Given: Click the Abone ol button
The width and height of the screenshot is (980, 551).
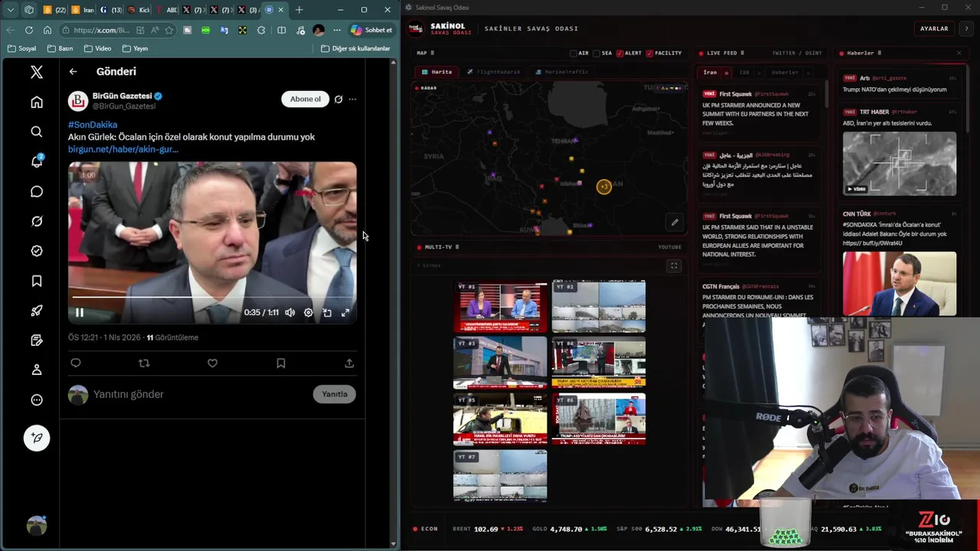Looking at the screenshot, I should coord(305,99).
